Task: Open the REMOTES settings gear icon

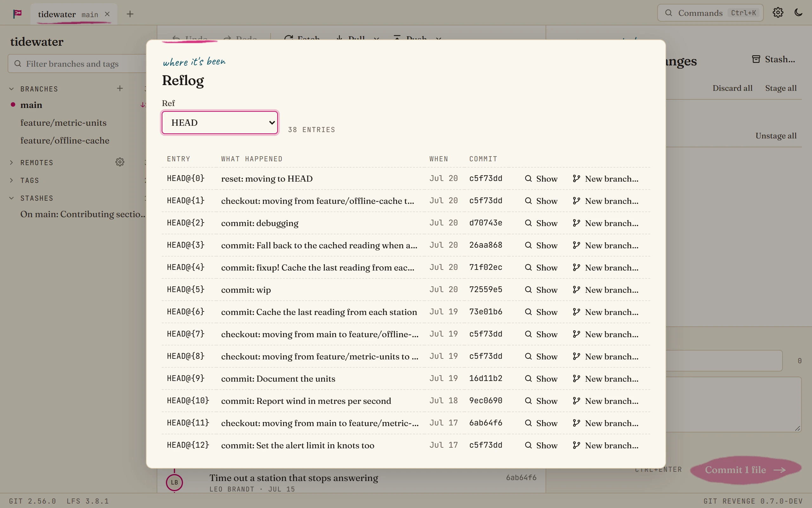Action: tap(120, 162)
